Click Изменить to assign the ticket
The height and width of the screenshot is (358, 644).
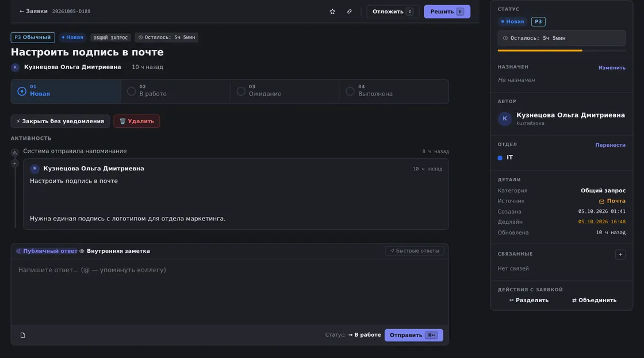click(612, 68)
